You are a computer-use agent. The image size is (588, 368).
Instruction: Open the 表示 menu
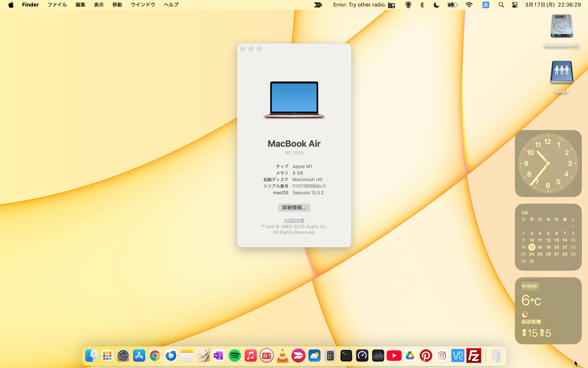click(99, 5)
